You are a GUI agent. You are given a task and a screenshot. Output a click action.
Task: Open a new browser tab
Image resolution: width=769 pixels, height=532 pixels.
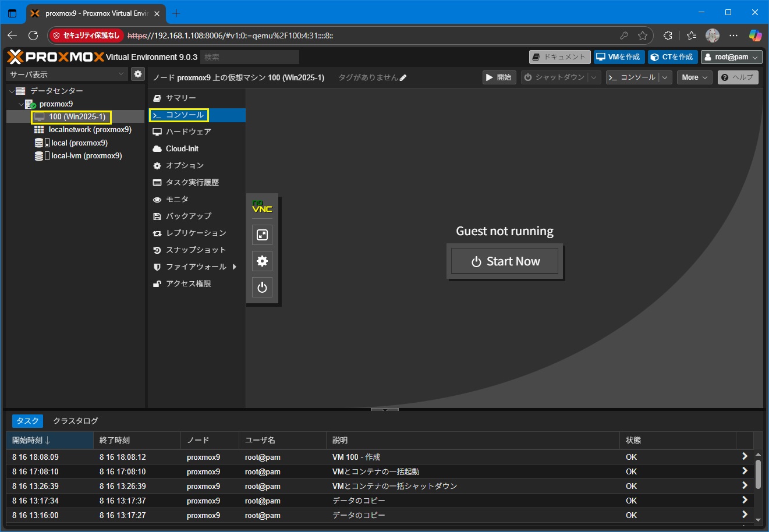tap(176, 13)
